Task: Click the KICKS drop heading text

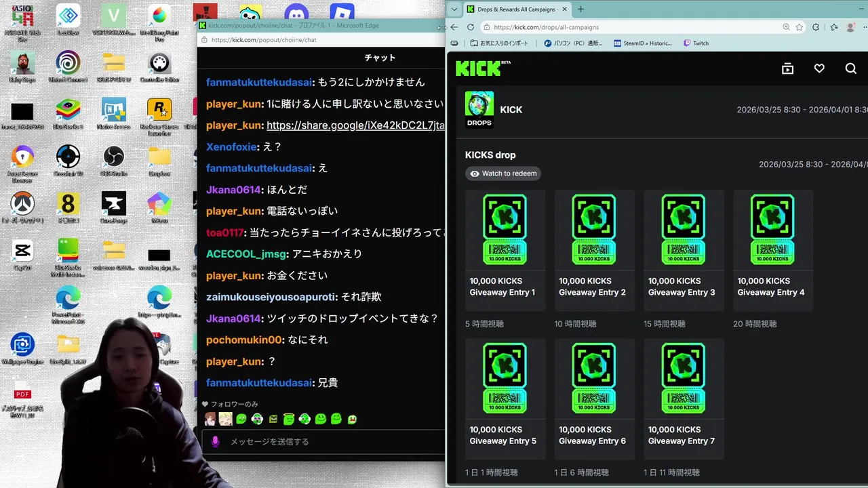Action: 490,155
